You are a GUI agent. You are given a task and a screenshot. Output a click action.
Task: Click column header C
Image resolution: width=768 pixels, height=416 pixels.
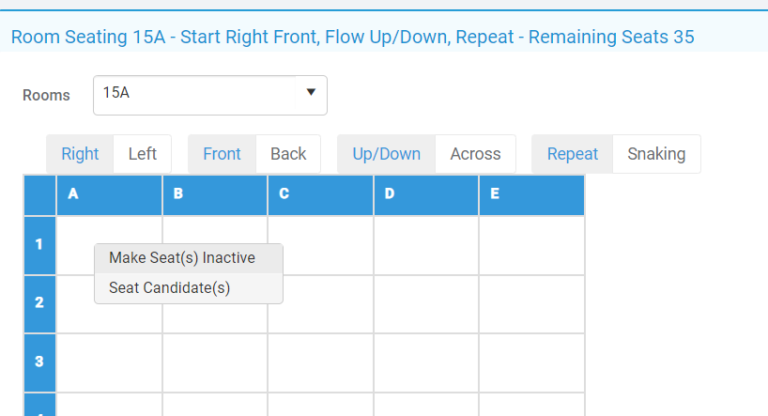(x=320, y=195)
